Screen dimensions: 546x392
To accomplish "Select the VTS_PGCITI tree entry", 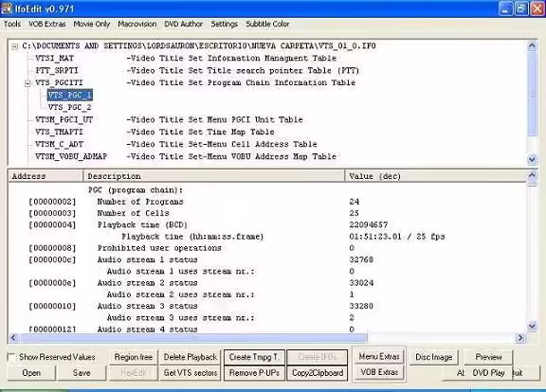I will coord(59,82).
